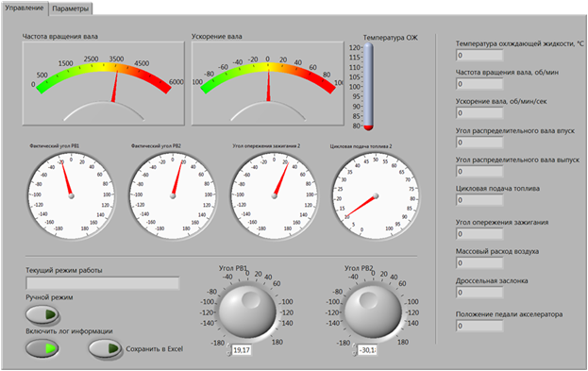588x371 pixels.
Task: Click Угол распределительного вала выпуск field
Action: click(x=479, y=172)
